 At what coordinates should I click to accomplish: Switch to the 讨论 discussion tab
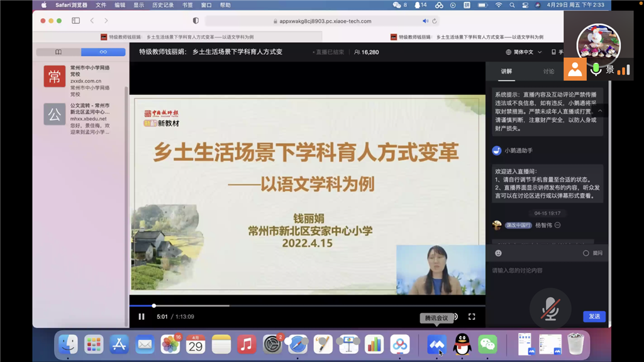548,72
